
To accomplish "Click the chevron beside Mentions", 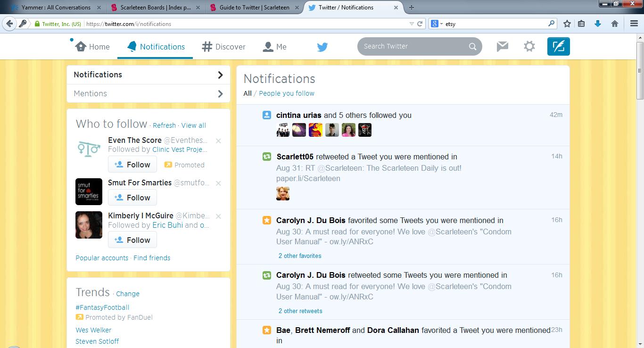I will [x=220, y=93].
